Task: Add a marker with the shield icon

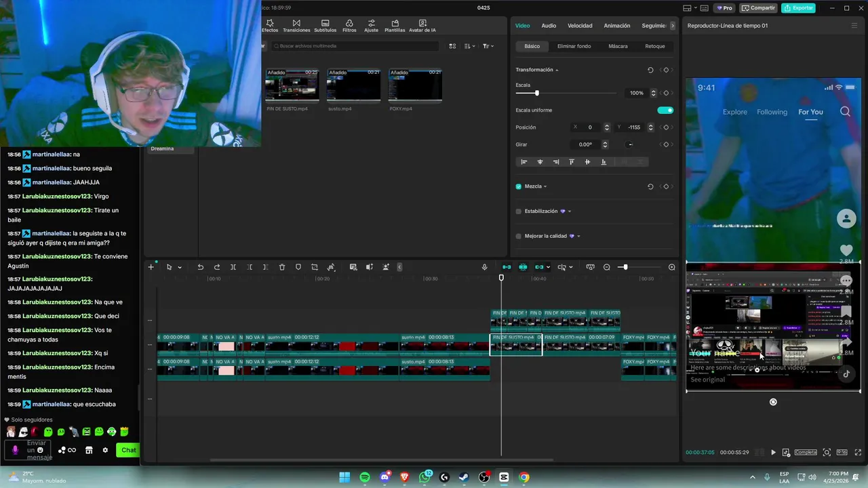Action: coord(298,267)
